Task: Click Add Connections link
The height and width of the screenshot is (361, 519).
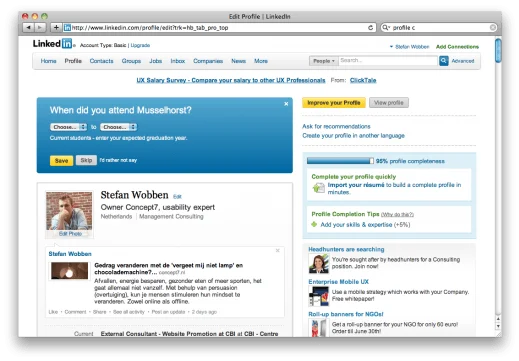Action: coord(457,47)
